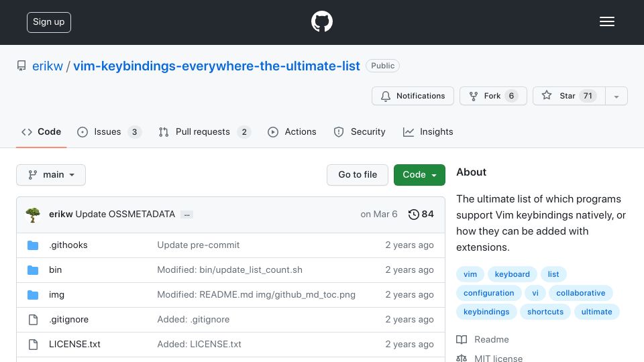Open the img folder
Image resolution: width=644 pixels, height=362 pixels.
(56, 295)
